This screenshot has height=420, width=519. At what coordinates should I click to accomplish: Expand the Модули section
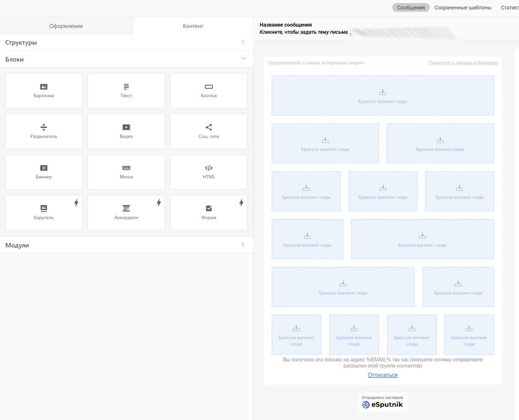(243, 245)
